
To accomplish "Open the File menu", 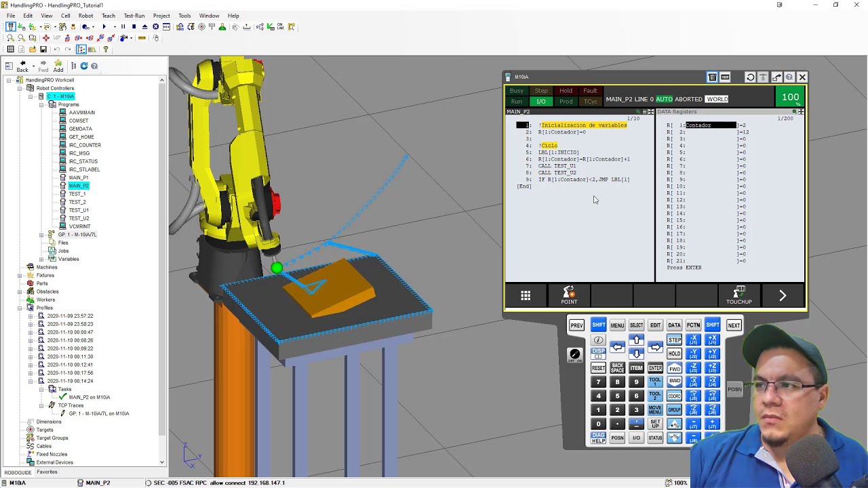I will pyautogui.click(x=11, y=16).
